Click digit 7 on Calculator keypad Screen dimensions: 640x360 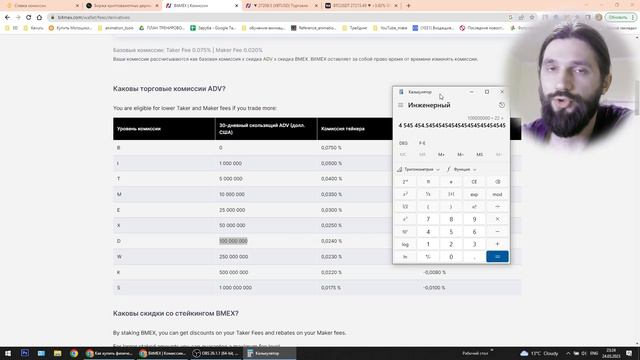tap(428, 219)
